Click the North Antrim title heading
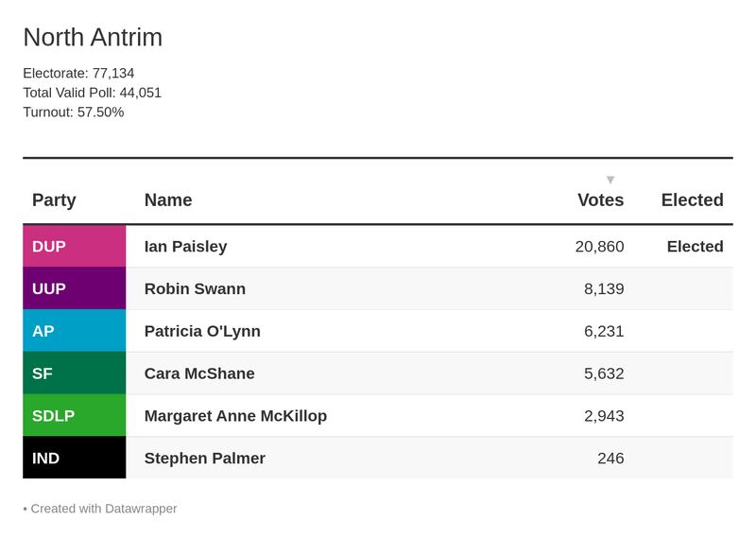Screen dimensions: 756x538 click(93, 37)
